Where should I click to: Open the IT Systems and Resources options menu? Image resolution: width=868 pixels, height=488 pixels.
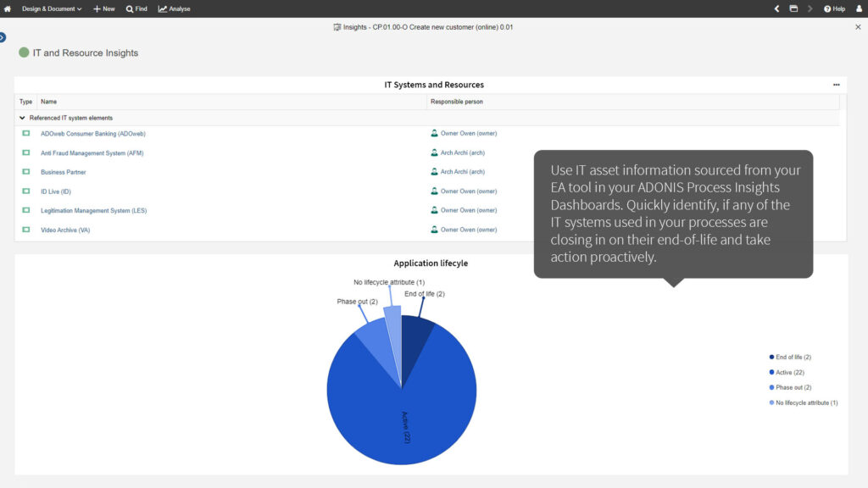836,84
